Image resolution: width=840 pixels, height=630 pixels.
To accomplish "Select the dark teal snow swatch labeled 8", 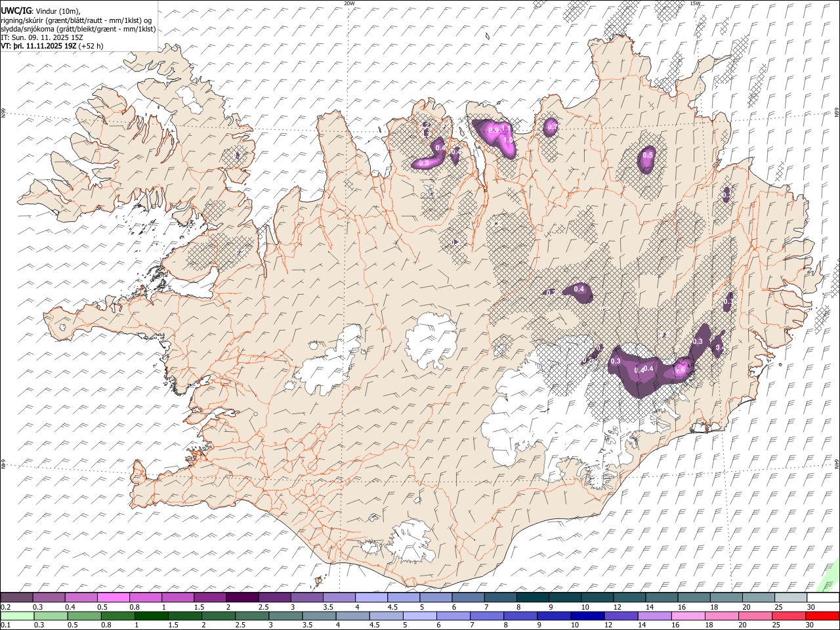I will [532, 598].
